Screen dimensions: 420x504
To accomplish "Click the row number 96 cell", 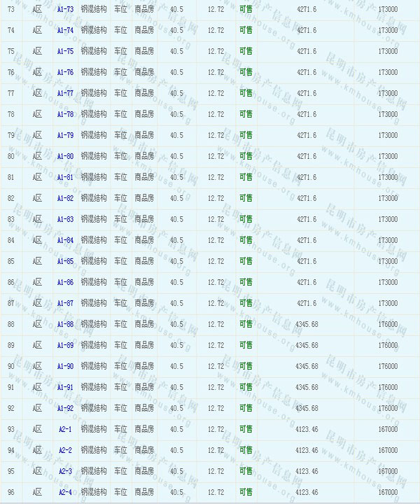I will tap(10, 492).
